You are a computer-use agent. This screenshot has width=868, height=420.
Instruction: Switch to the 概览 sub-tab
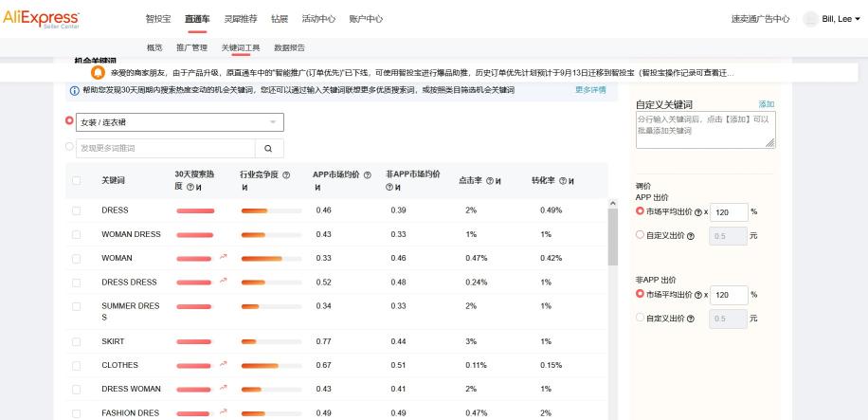[154, 47]
